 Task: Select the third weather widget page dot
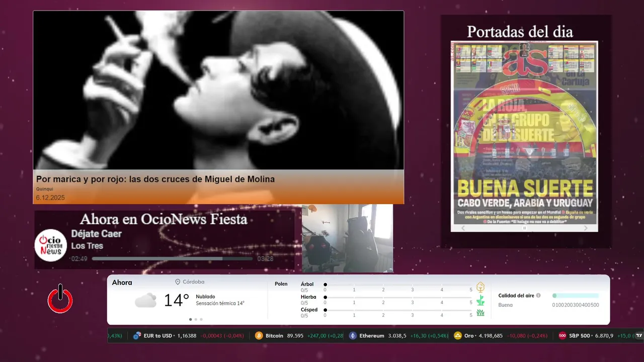pyautogui.click(x=201, y=319)
